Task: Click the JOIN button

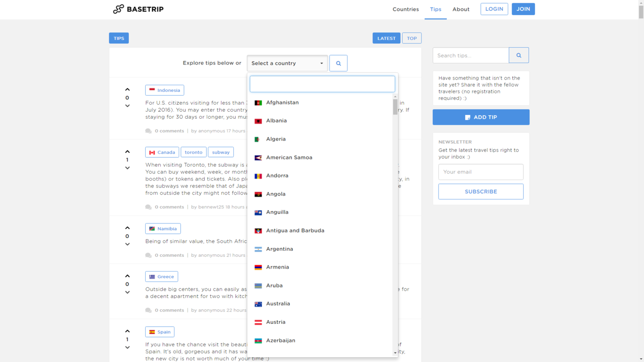Action: [523, 9]
